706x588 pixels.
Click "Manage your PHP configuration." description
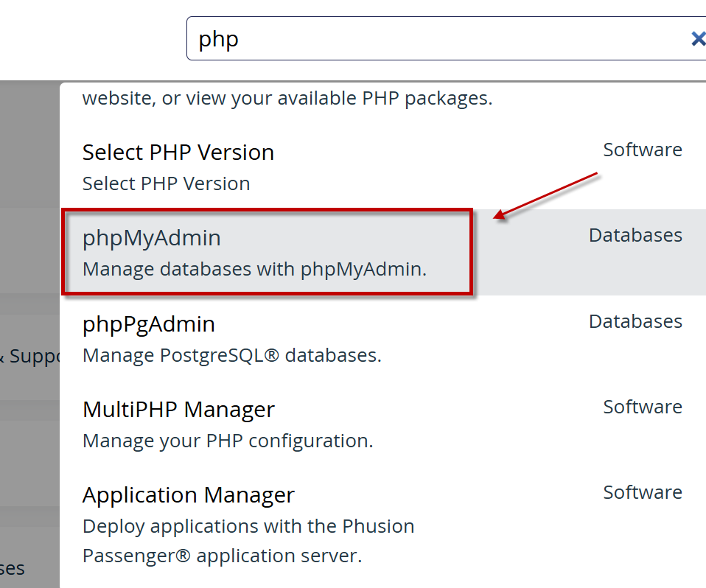[x=228, y=441]
